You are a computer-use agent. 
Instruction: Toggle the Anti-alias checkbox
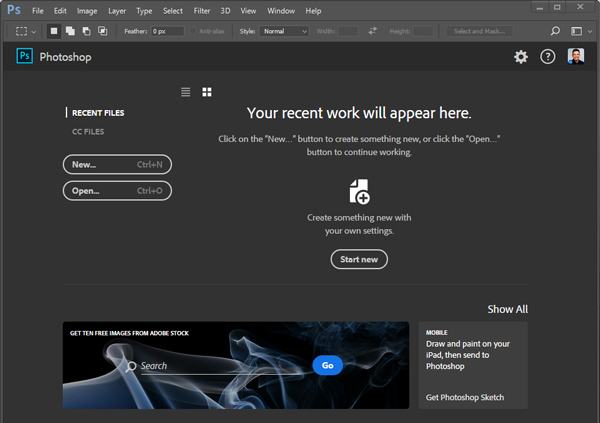pyautogui.click(x=193, y=31)
